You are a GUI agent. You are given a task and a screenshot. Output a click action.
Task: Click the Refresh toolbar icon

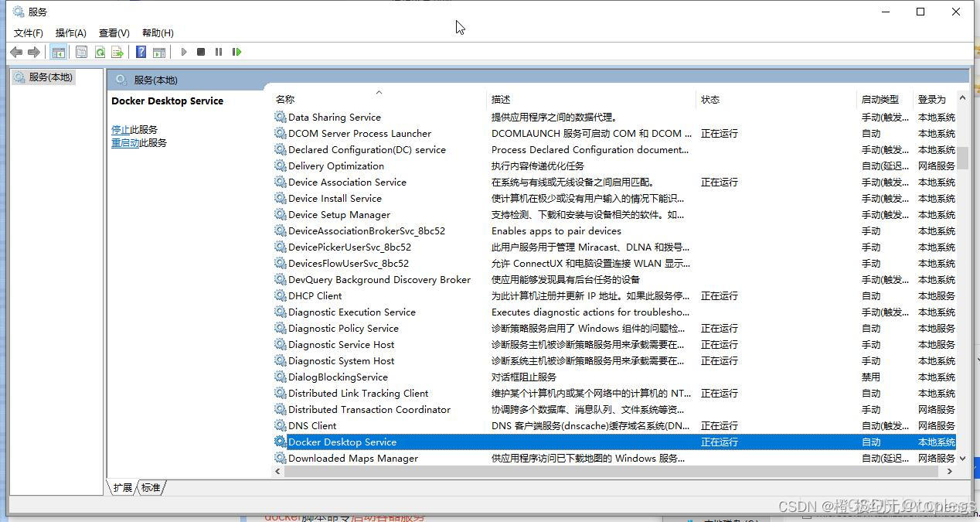(100, 52)
